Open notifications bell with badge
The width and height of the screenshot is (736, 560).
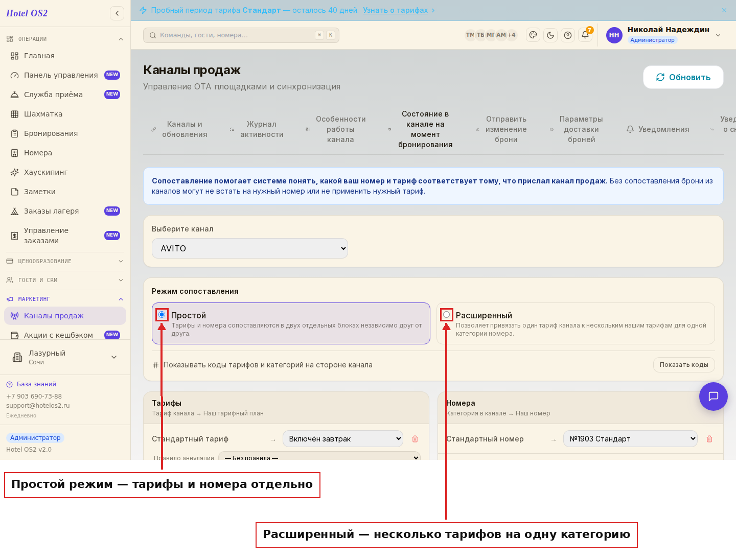[x=585, y=35]
